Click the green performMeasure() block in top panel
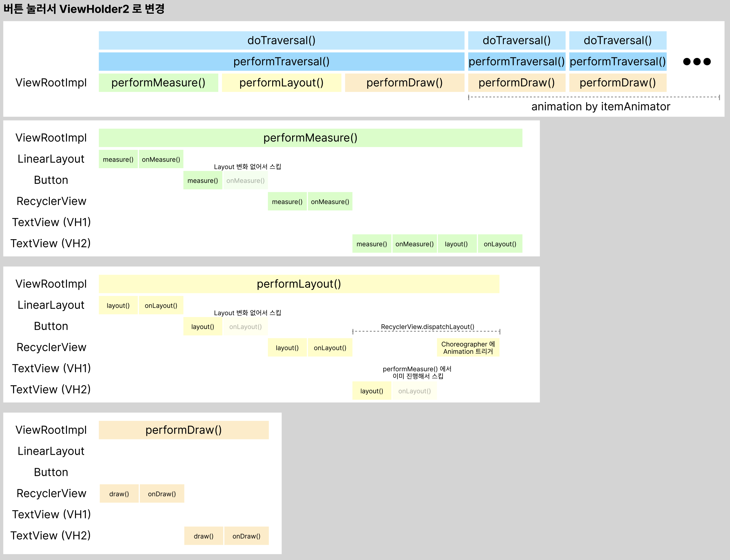The image size is (730, 560). point(158,83)
